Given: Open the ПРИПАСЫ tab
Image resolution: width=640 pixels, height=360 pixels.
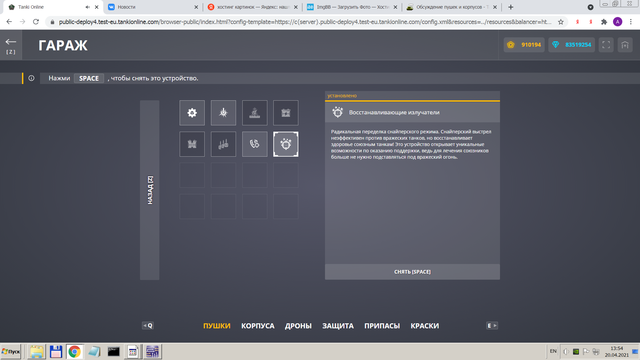Looking at the screenshot, I should coord(382,326).
